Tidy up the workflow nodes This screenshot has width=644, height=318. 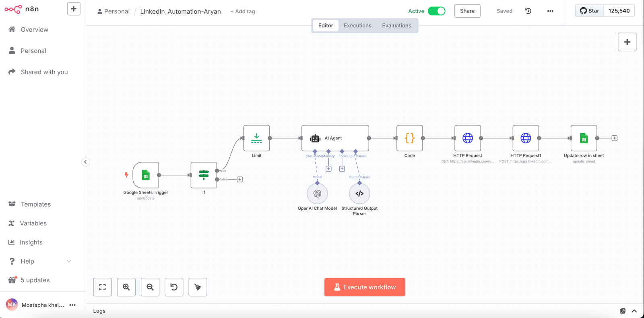[198, 287]
